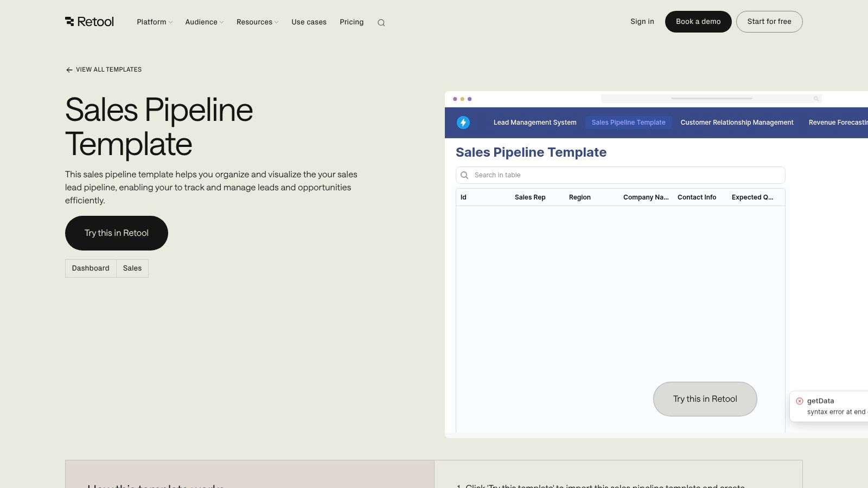Open the Use cases page
Viewport: 868px width, 488px height.
coord(309,22)
